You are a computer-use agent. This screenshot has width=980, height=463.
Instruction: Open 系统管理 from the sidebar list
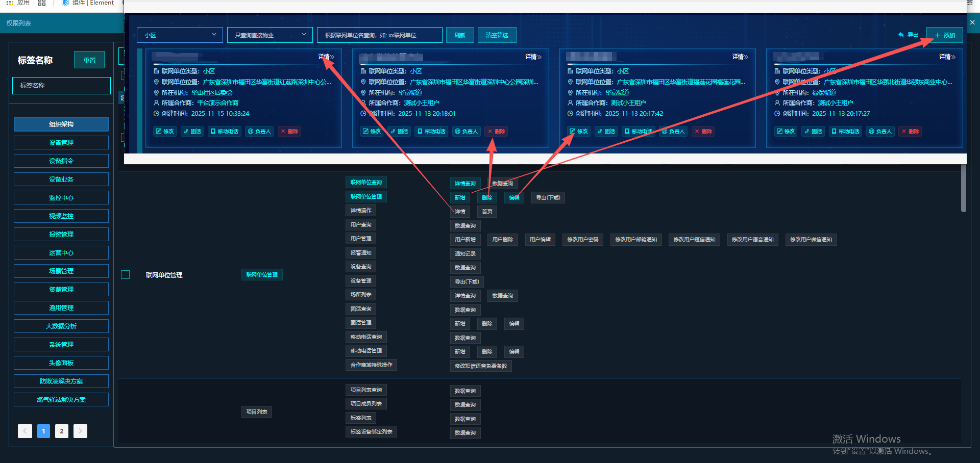(61, 345)
